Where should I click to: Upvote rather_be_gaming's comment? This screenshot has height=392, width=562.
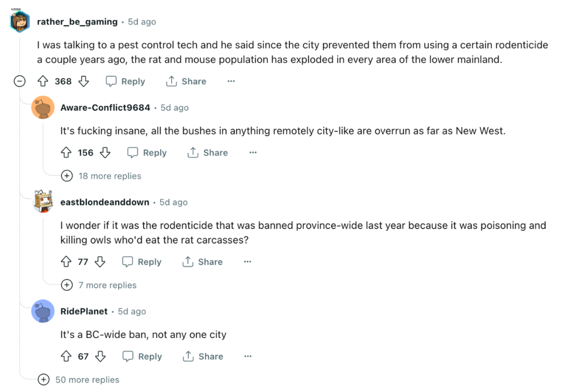(43, 81)
